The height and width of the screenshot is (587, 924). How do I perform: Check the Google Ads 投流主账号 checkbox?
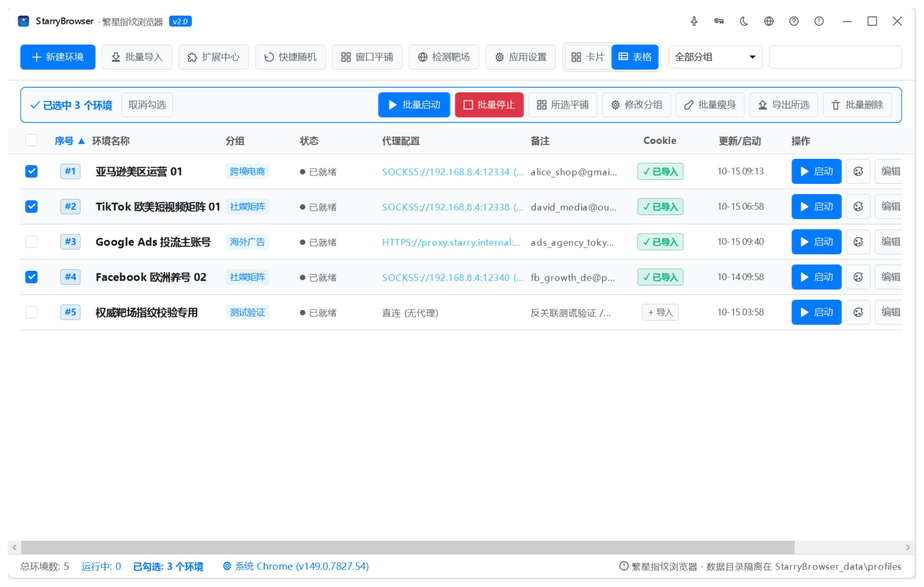point(31,242)
